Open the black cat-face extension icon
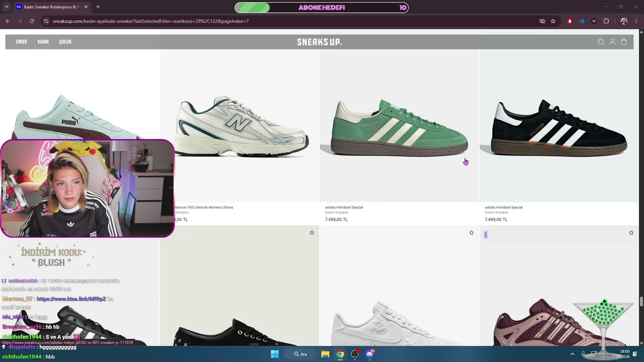The image size is (644, 362). pos(594,21)
